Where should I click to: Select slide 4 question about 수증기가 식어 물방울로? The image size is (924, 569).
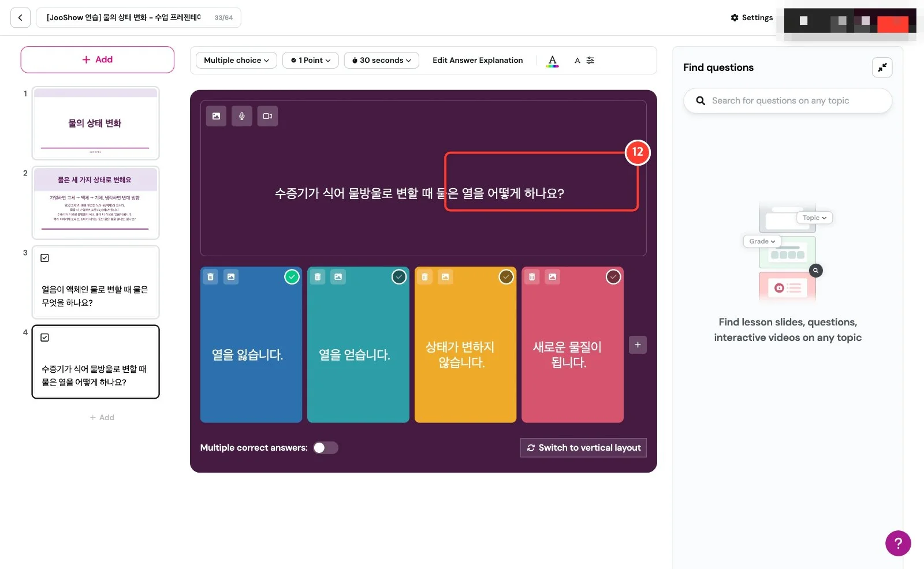(x=96, y=362)
